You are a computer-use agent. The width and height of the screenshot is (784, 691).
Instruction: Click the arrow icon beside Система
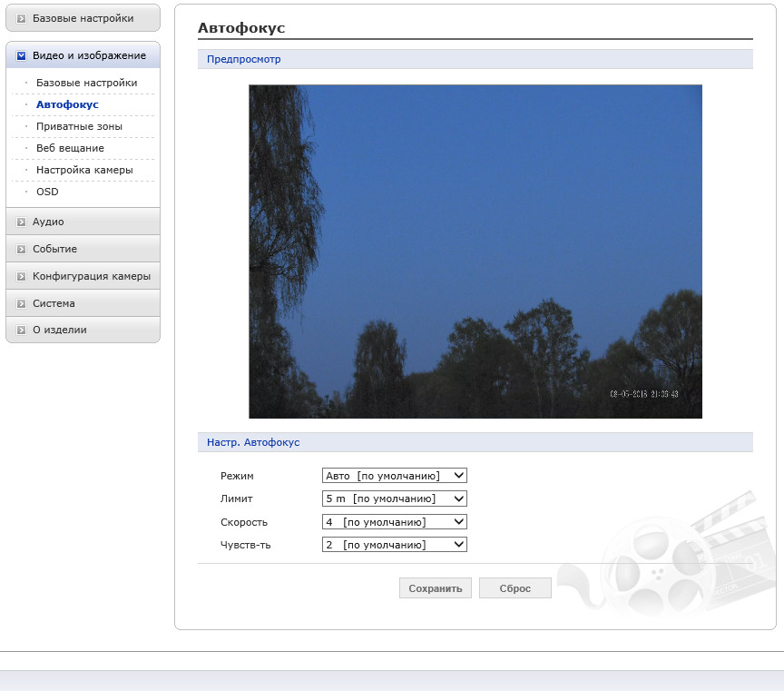pyautogui.click(x=21, y=303)
